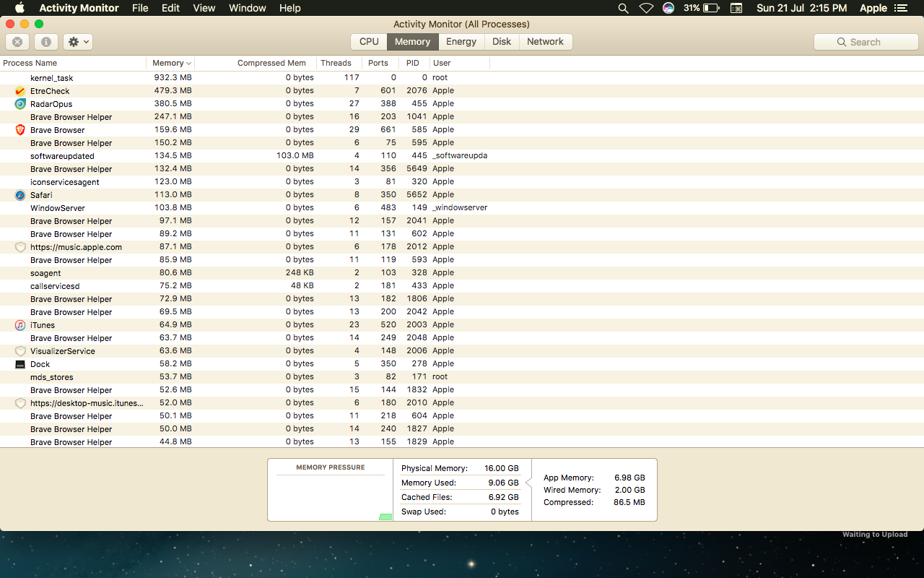This screenshot has width=924, height=578.
Task: Open the Wi-Fi status menu
Action: click(x=646, y=8)
